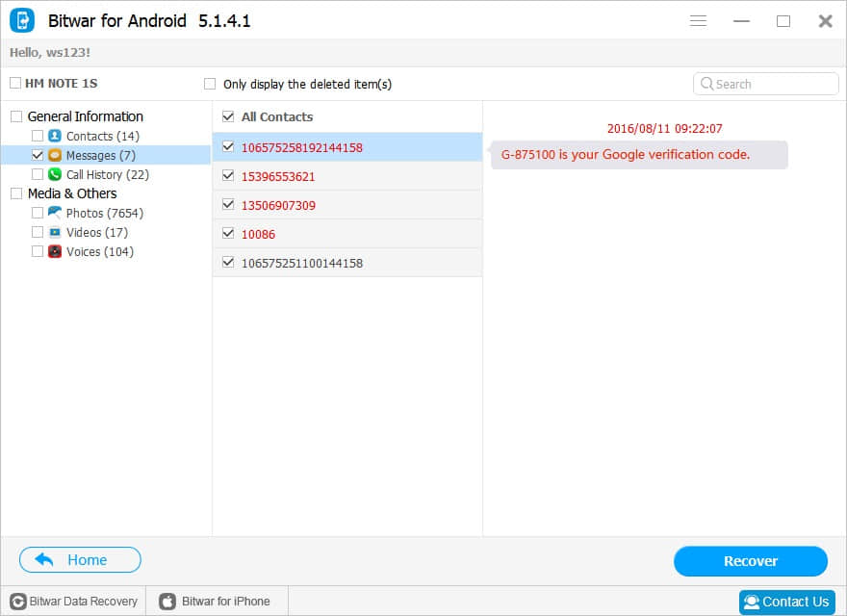Click the Photos category icon
Viewport: 847px width, 616px height.
tap(55, 213)
